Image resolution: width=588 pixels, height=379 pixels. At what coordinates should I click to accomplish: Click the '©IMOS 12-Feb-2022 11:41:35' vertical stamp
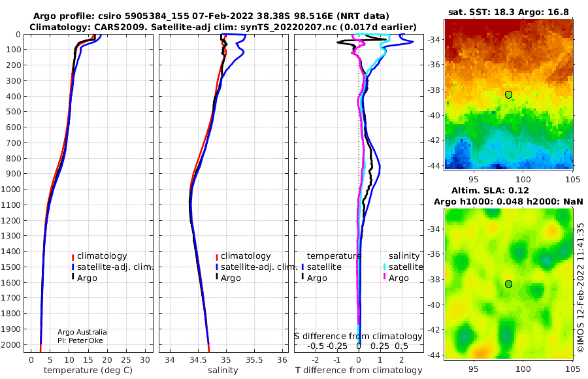(x=581, y=288)
